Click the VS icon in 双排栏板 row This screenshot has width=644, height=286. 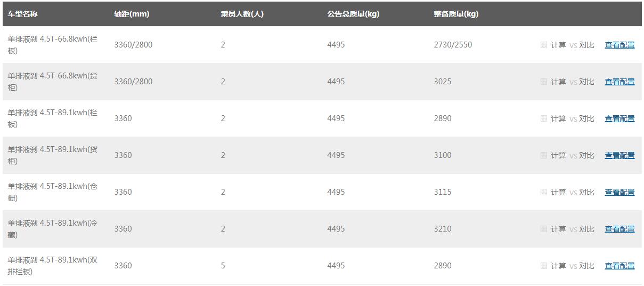click(573, 266)
